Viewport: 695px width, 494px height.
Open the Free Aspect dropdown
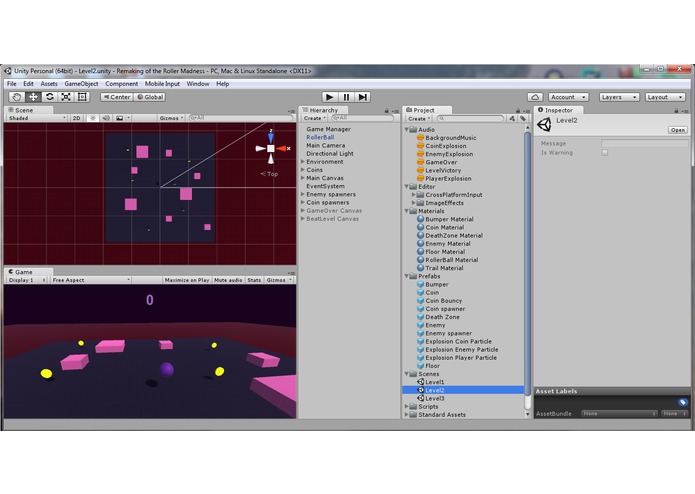90,280
